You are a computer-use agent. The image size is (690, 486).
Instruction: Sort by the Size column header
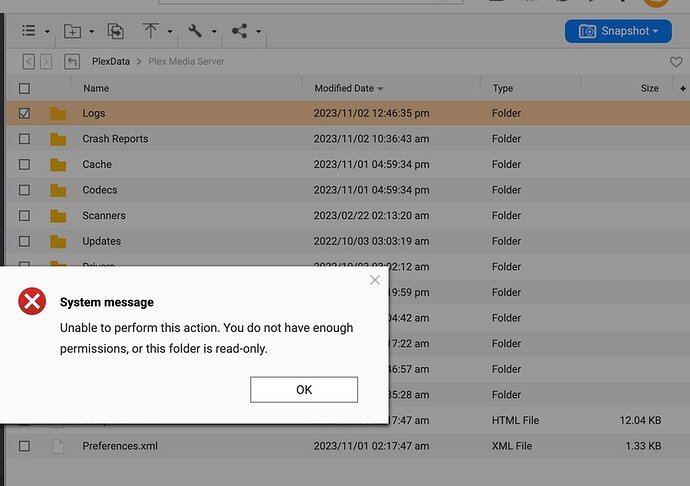[x=650, y=88]
